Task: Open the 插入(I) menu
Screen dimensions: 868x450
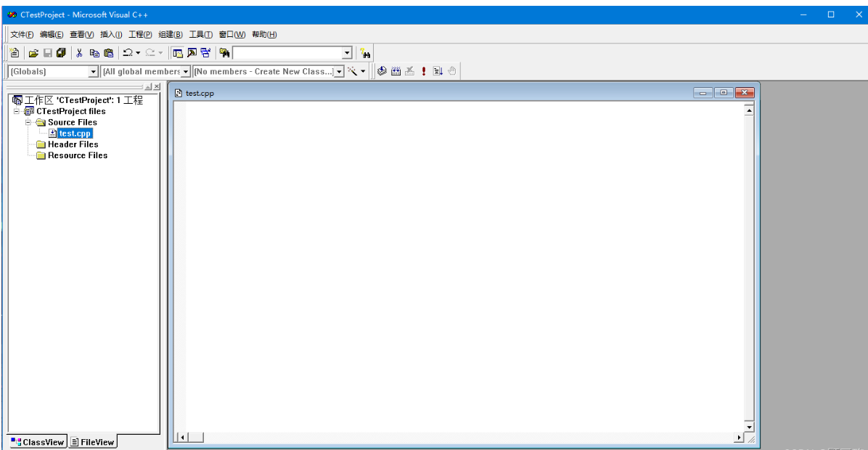Action: tap(111, 34)
